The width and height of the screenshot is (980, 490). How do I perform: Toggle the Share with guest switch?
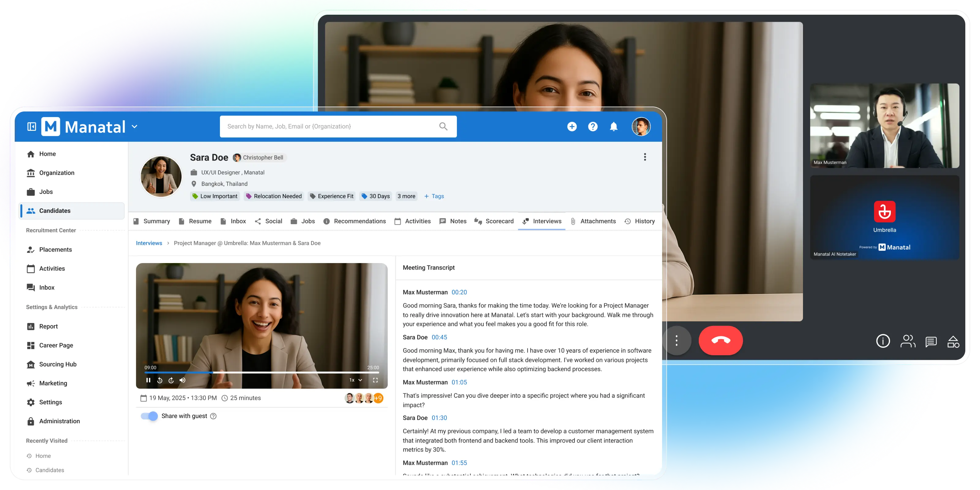[x=149, y=416]
